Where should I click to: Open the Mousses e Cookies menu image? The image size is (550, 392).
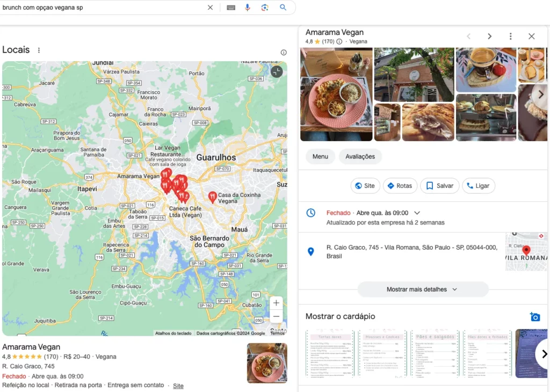(x=382, y=353)
